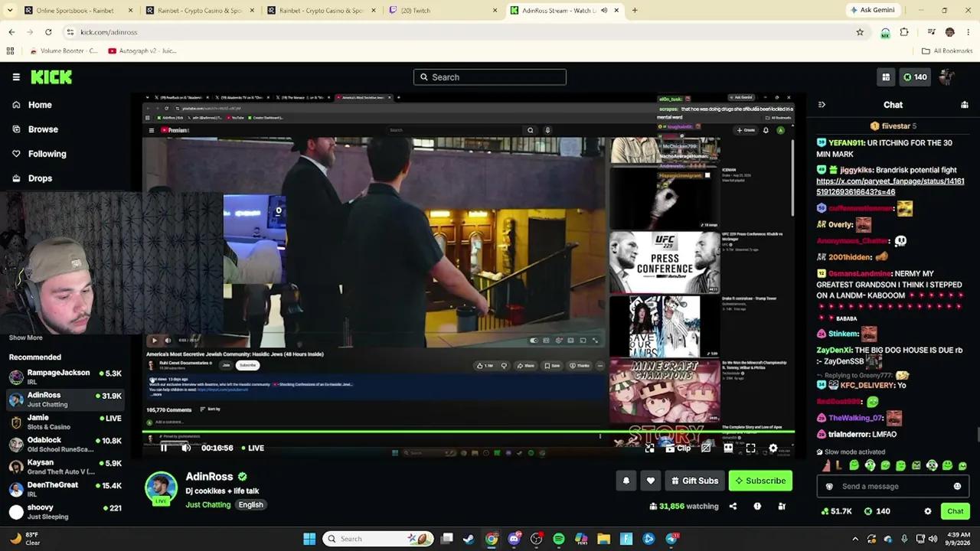Click the kick.com/adinross address bar
This screenshot has height=551, width=980.
click(459, 32)
